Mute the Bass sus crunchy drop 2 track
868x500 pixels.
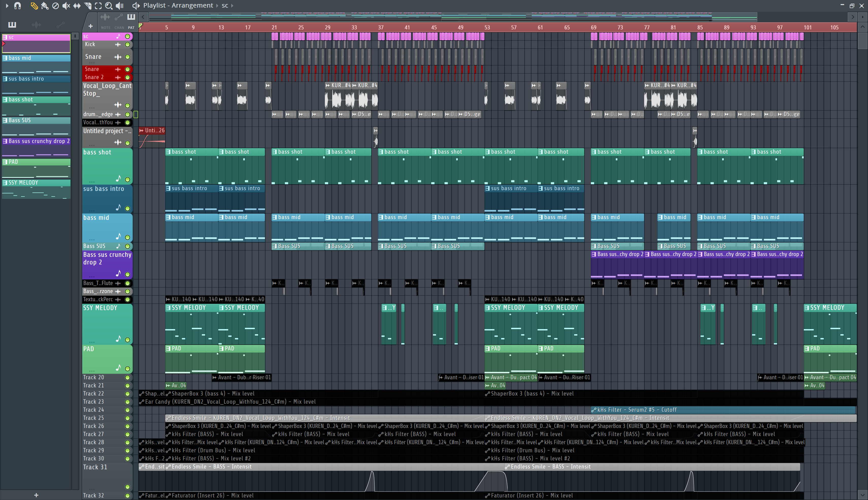point(128,274)
